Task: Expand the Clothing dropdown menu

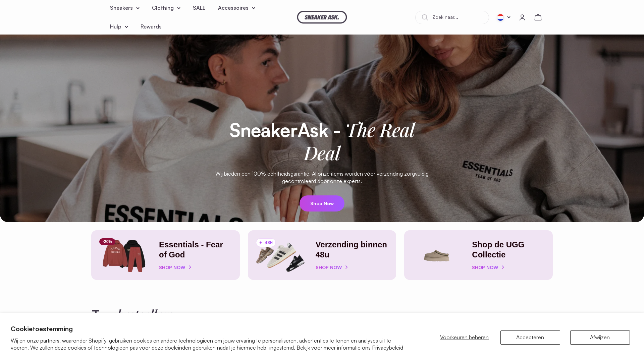Action: (x=166, y=8)
